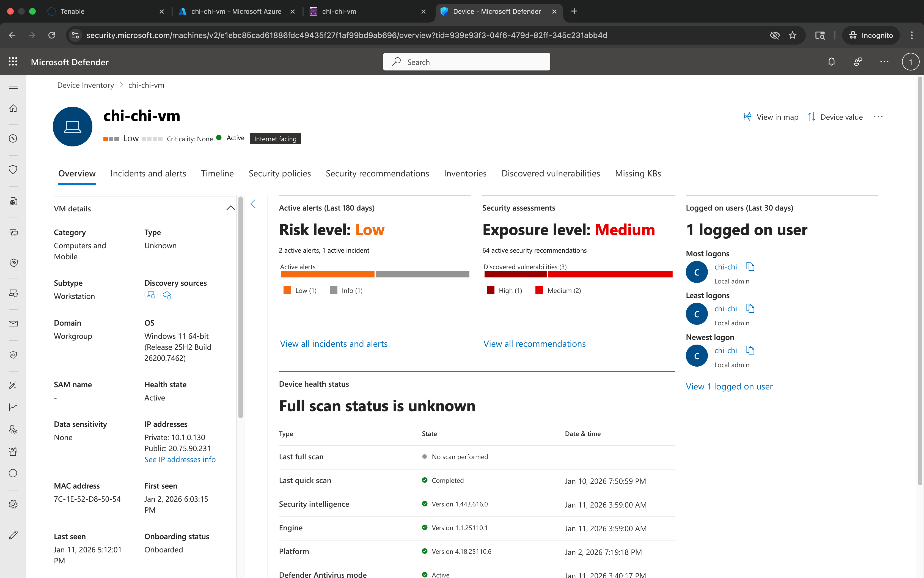
Task: Go to Device Inventory breadcrumb
Action: pyautogui.click(x=86, y=85)
